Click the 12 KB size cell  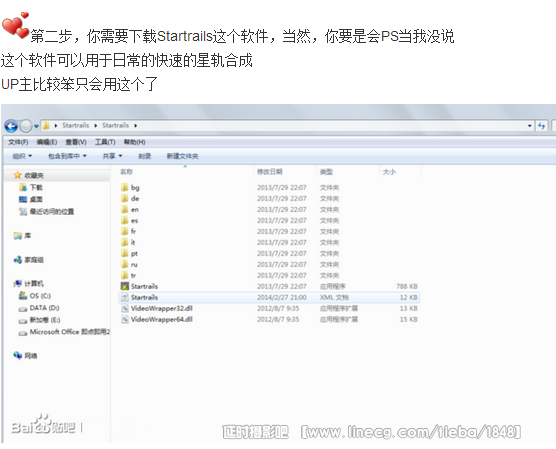coord(408,297)
